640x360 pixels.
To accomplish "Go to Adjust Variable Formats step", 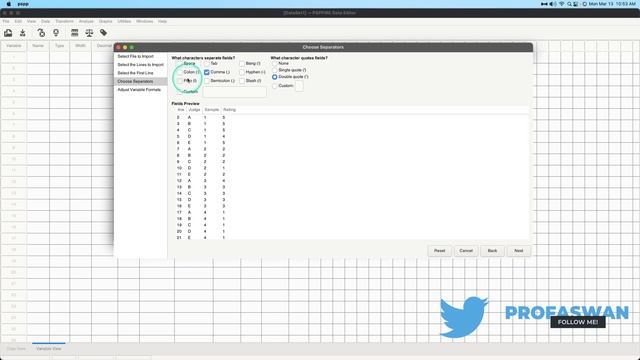I will click(x=139, y=89).
